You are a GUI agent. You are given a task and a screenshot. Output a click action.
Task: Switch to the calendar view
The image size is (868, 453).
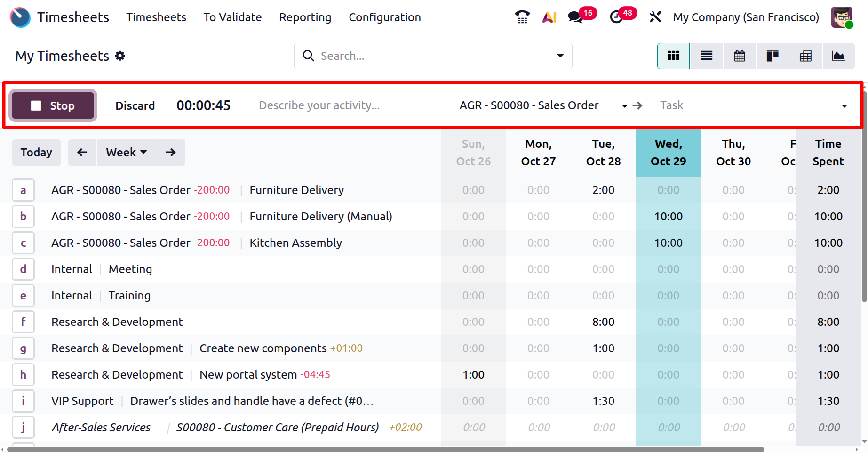click(x=739, y=56)
